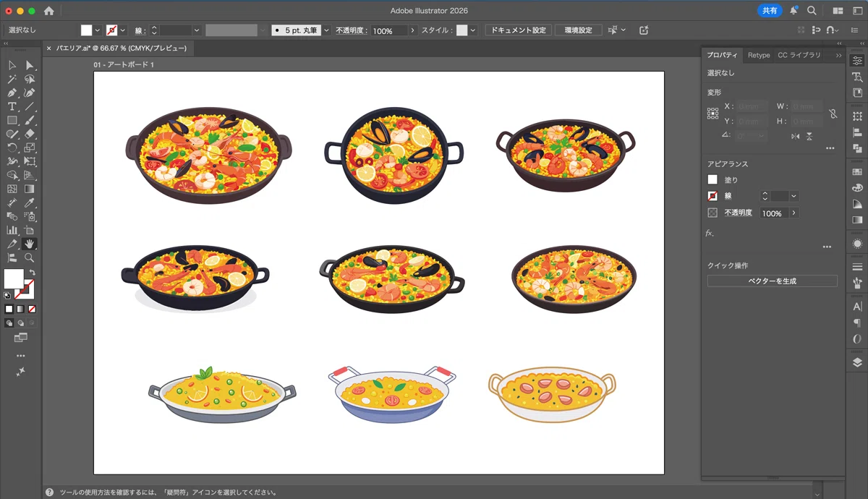Switch to the CC ライブラリ tab

(x=799, y=55)
